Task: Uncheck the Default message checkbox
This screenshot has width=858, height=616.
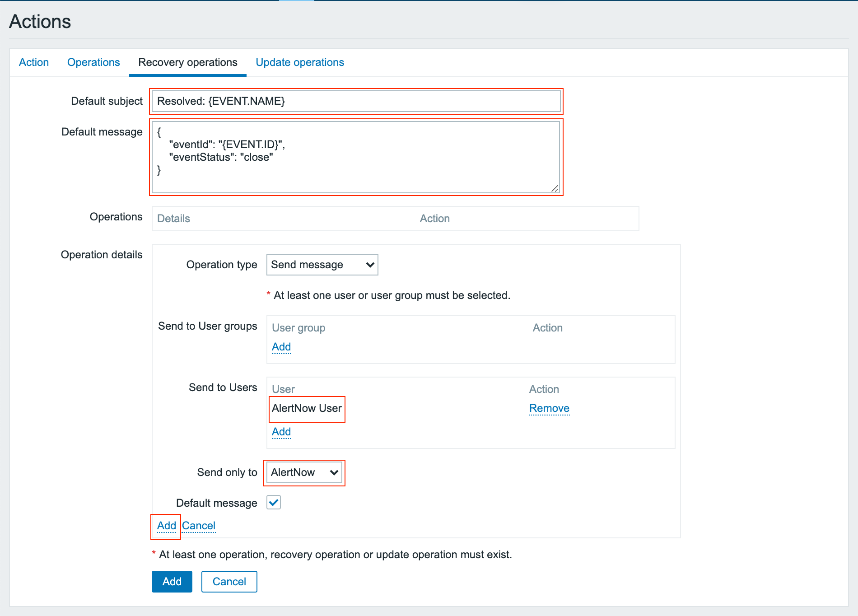Action: [274, 502]
